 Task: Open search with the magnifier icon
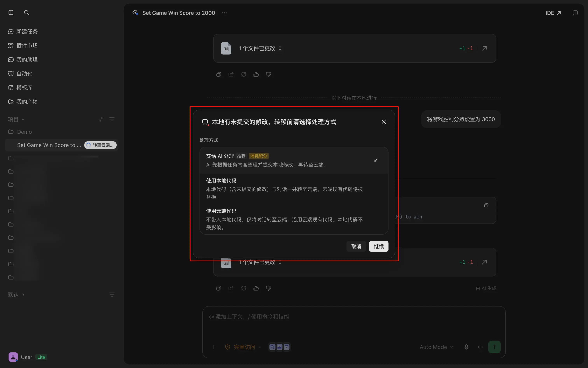coord(26,12)
